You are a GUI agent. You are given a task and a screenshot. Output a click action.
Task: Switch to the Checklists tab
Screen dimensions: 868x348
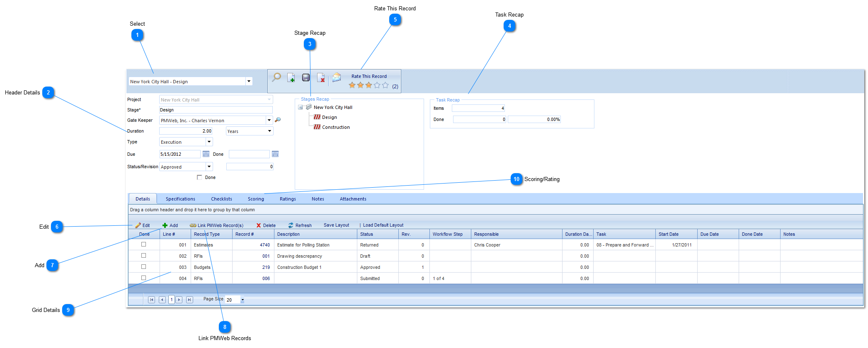(221, 199)
